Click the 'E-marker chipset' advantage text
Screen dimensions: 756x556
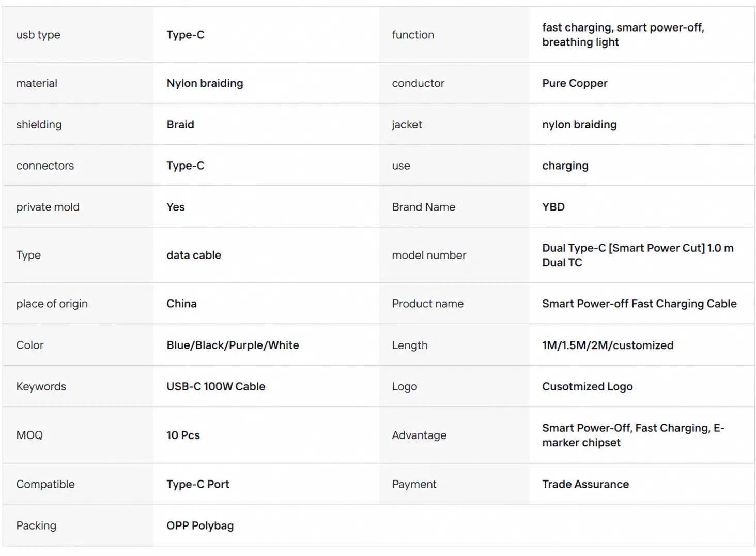coord(633,435)
